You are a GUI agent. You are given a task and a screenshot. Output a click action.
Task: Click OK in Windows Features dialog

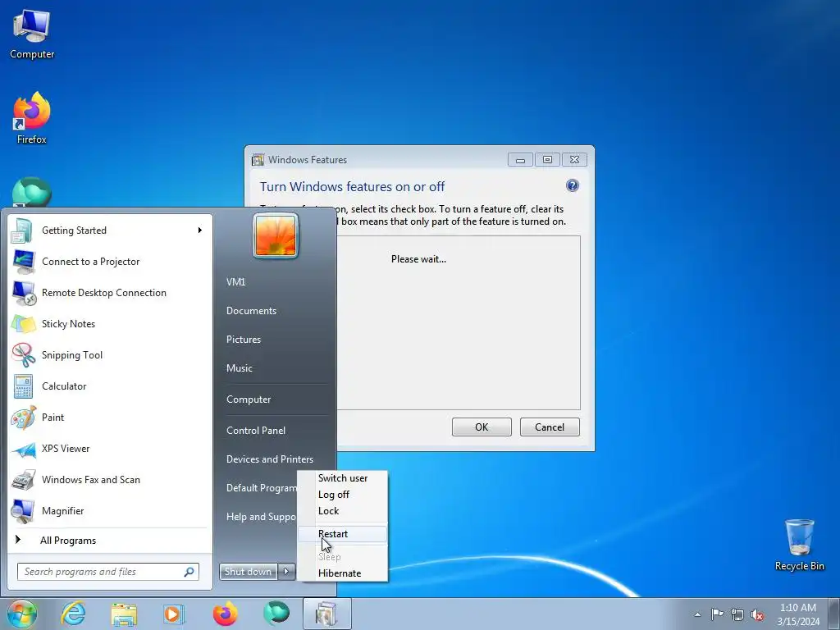coord(482,427)
